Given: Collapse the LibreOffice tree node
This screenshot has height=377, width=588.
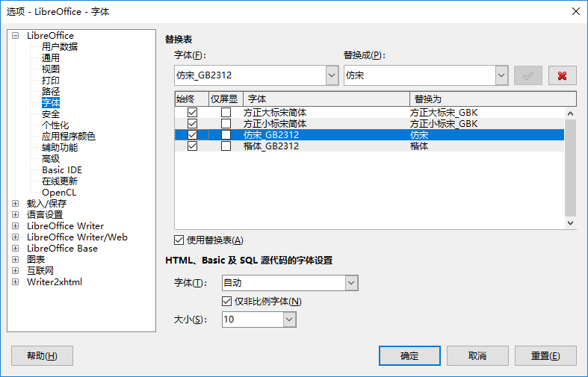Looking at the screenshot, I should (15, 35).
